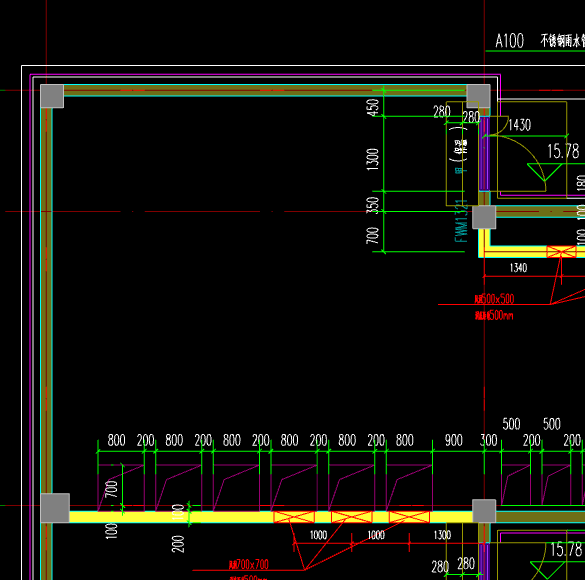Click the 350 dimension text

[x=373, y=206]
